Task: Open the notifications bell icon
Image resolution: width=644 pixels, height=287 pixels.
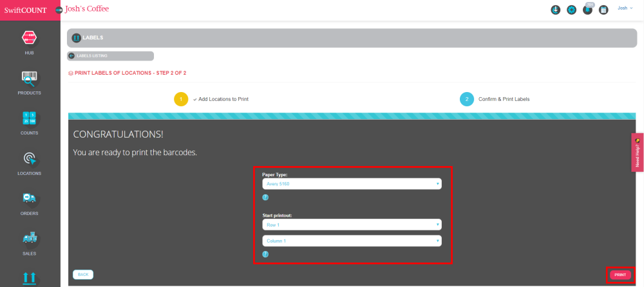Action: pyautogui.click(x=587, y=10)
